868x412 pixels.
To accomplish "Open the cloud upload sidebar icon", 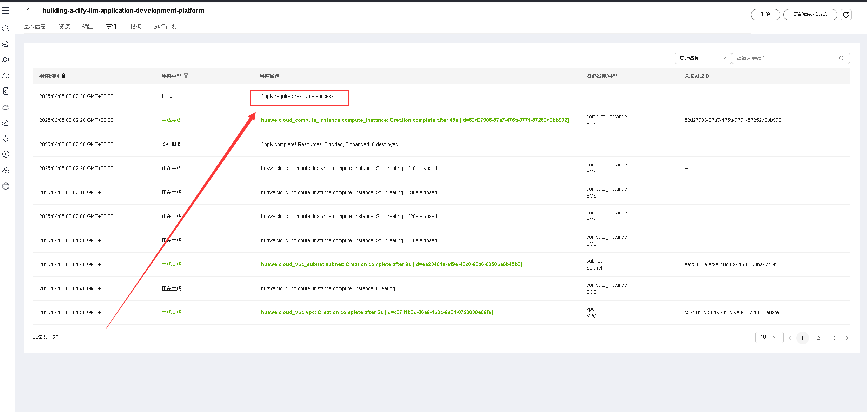I will tap(6, 75).
